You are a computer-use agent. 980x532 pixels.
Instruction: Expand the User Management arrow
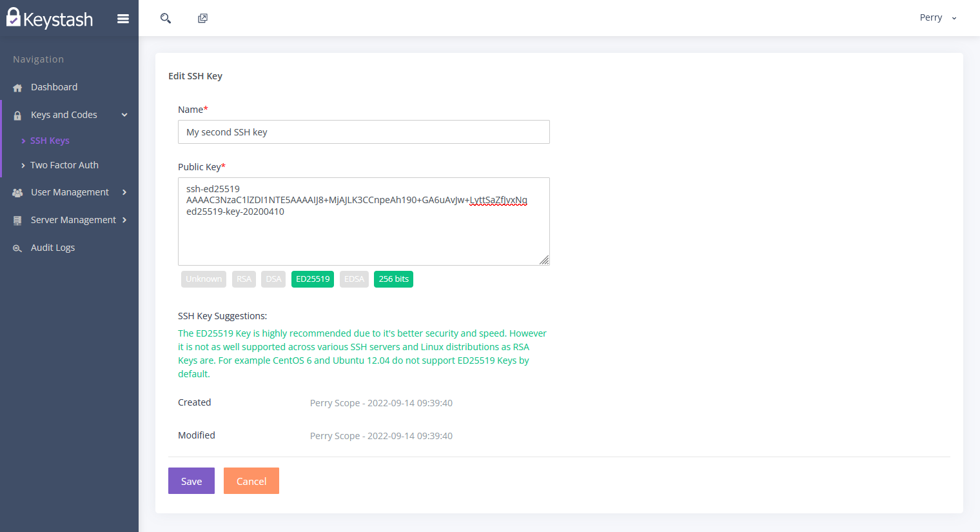pyautogui.click(x=124, y=192)
